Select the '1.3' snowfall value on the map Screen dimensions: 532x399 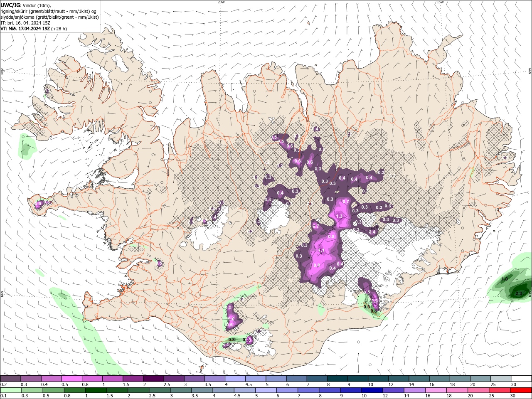[339, 216]
